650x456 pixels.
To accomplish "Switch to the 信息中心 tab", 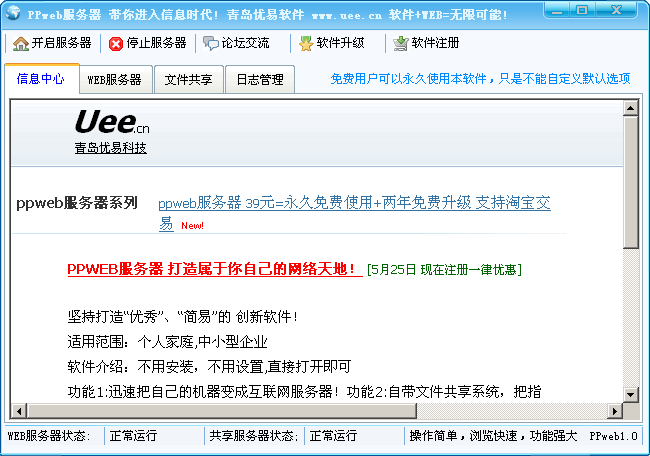I will (41, 79).
